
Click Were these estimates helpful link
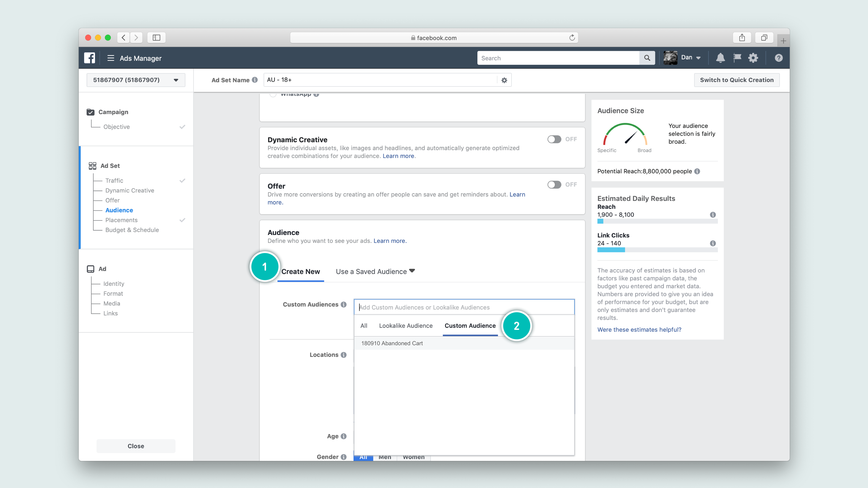639,329
